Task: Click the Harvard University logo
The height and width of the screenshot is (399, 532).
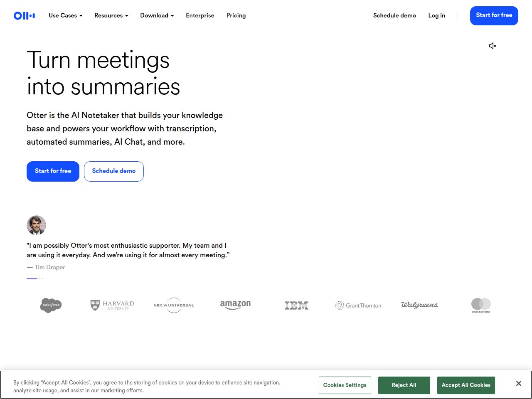Action: coord(111,305)
